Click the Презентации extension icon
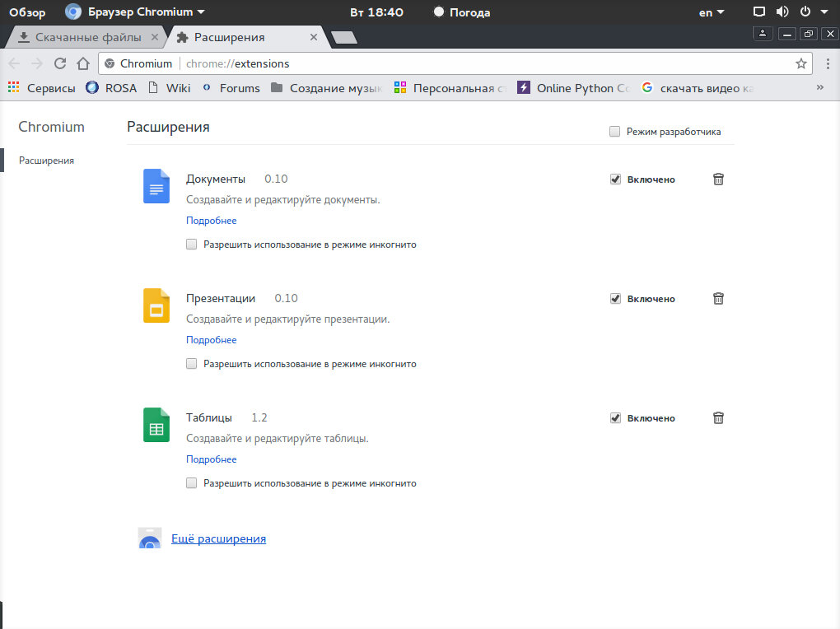Viewport: 840px width, 629px height. pyautogui.click(x=156, y=305)
